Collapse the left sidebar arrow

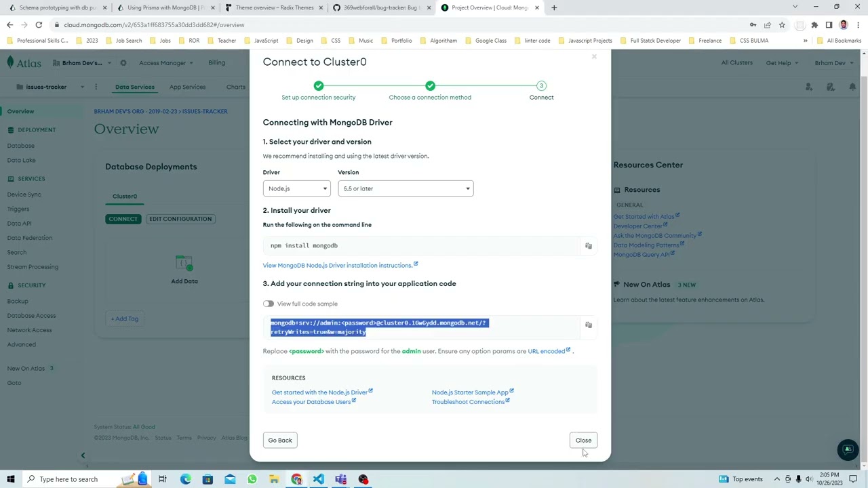(x=83, y=455)
